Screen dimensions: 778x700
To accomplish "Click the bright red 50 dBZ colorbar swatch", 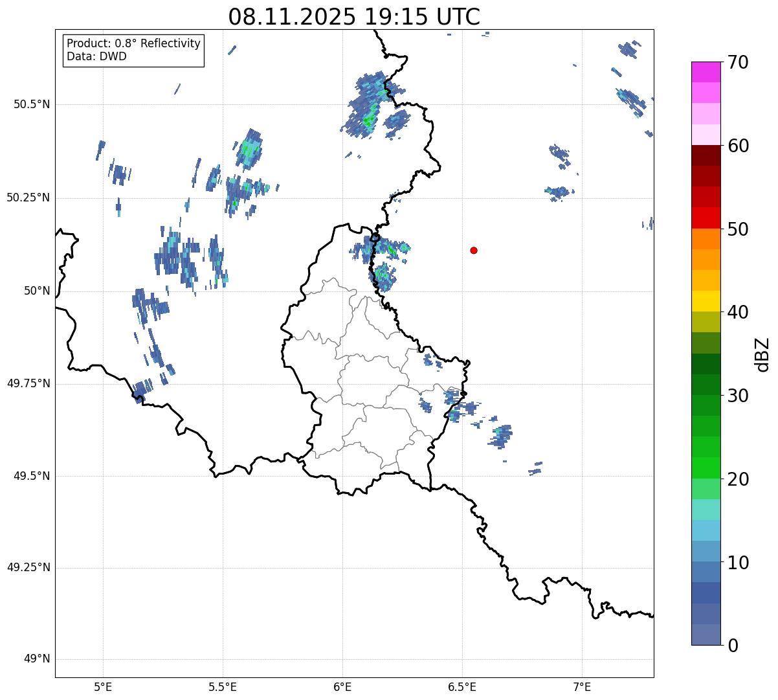I will pos(706,218).
